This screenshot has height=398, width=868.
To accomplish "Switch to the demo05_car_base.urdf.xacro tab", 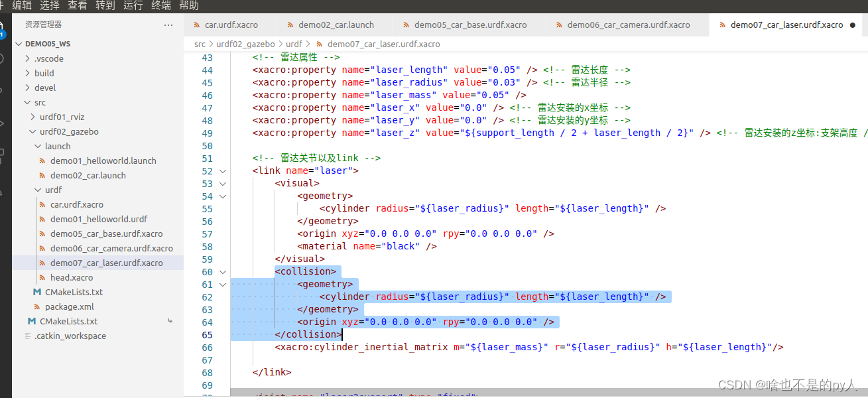I will [469, 25].
